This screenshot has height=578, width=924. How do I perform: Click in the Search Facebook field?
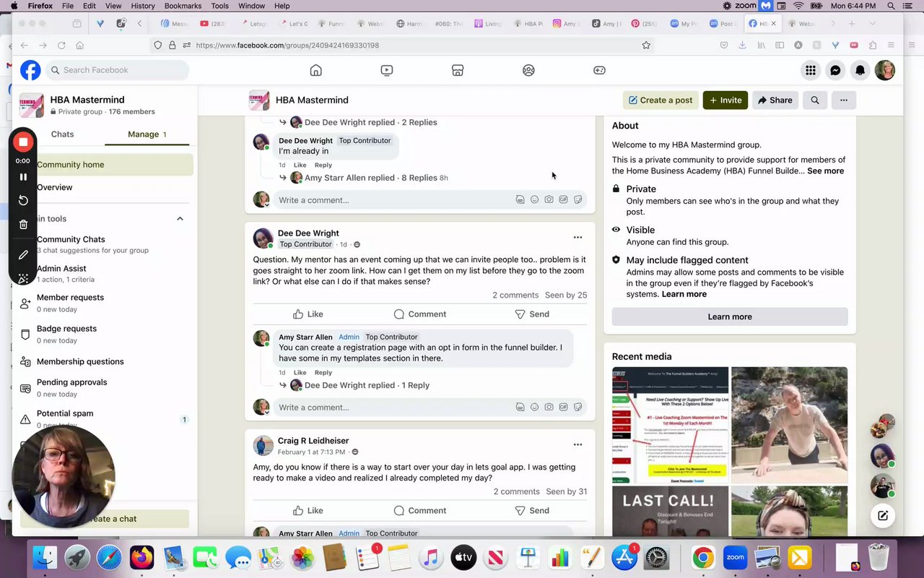click(x=116, y=70)
